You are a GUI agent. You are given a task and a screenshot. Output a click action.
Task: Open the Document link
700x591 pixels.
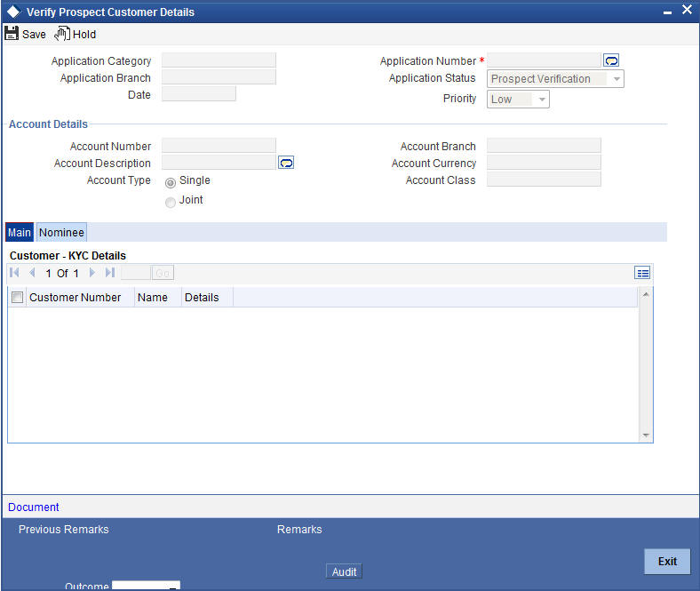pos(34,507)
